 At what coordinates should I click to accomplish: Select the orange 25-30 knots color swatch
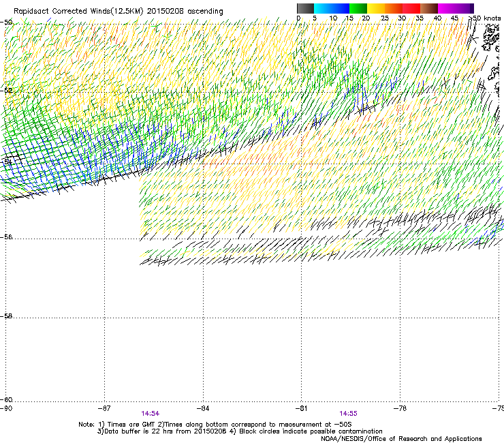[x=394, y=8]
